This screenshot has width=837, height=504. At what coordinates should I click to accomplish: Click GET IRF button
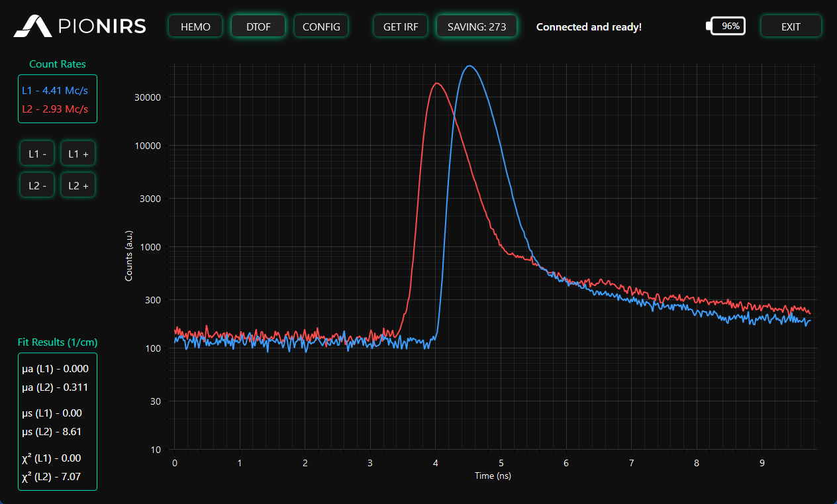[x=401, y=26]
